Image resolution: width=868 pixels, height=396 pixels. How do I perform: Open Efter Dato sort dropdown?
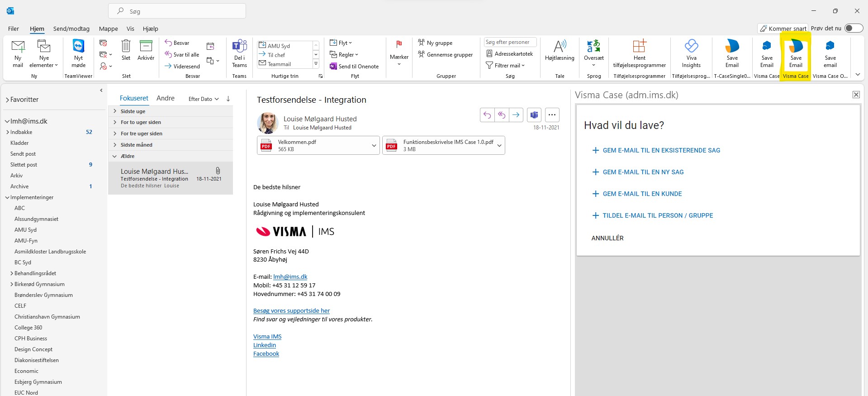click(204, 99)
